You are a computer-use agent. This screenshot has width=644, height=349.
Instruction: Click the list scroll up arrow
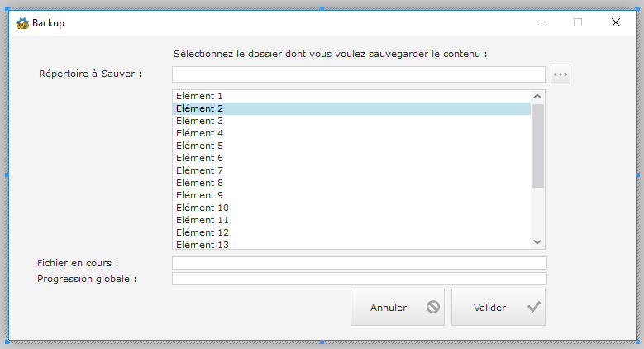537,97
